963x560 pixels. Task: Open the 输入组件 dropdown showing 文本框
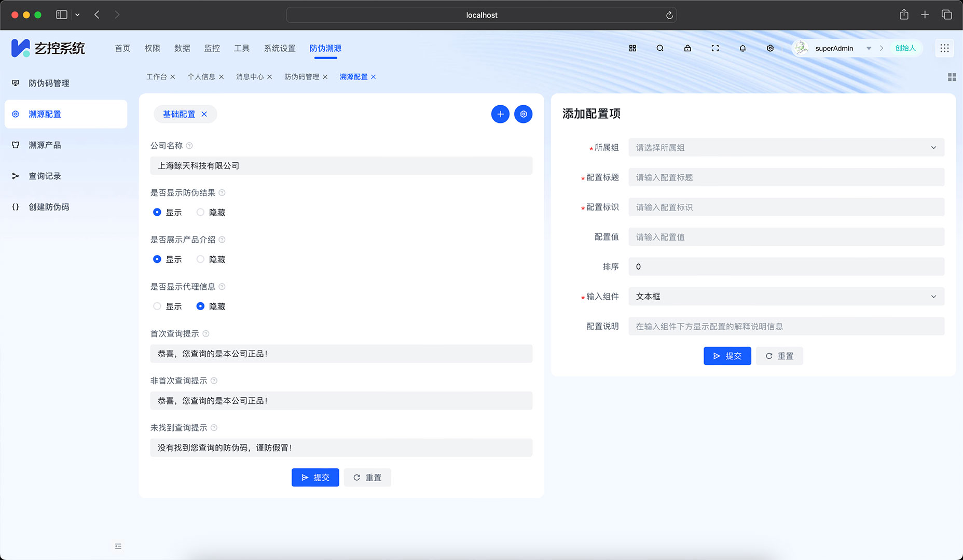(786, 296)
